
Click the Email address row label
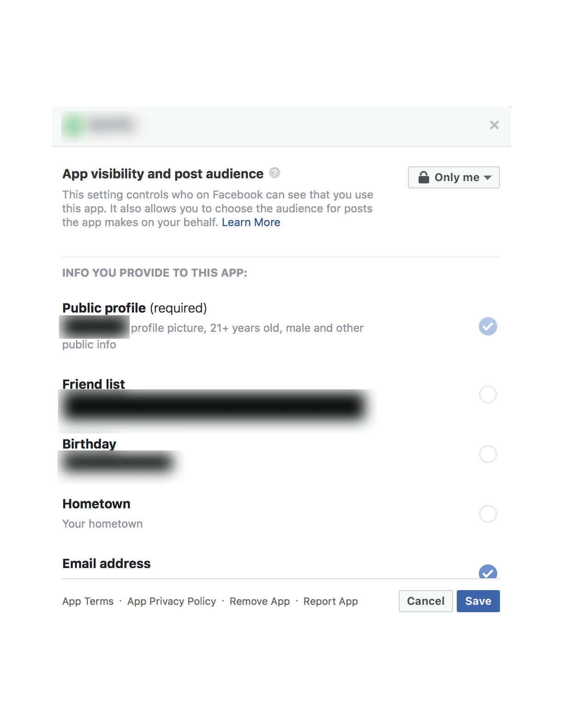106,563
